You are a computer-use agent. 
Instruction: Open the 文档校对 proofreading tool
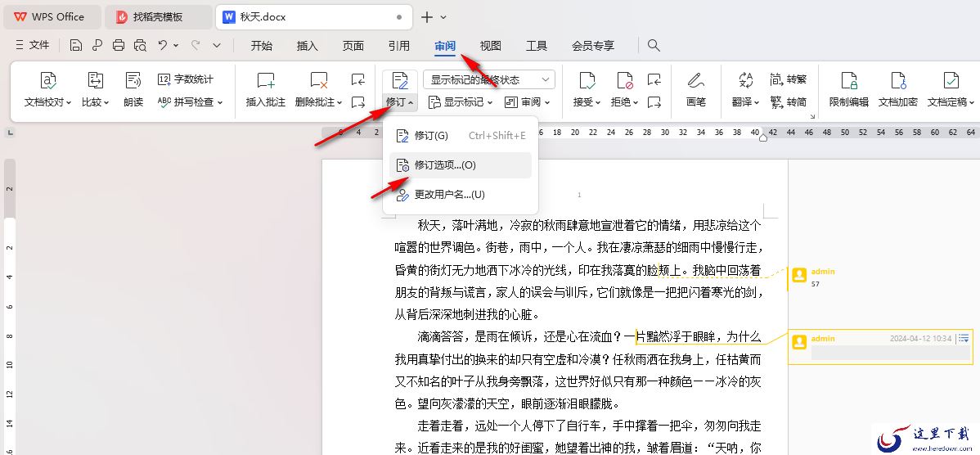[x=48, y=90]
